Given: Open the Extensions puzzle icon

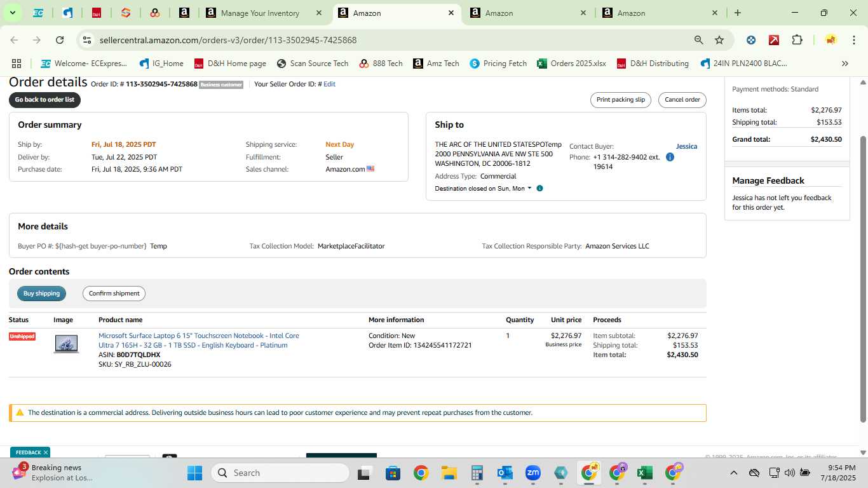Looking at the screenshot, I should click(x=797, y=40).
